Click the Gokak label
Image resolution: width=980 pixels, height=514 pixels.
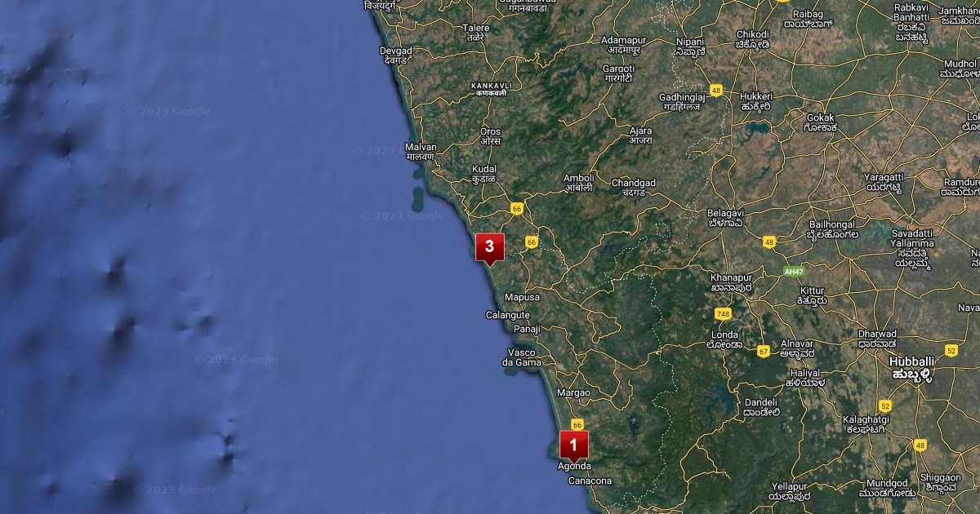tap(820, 122)
